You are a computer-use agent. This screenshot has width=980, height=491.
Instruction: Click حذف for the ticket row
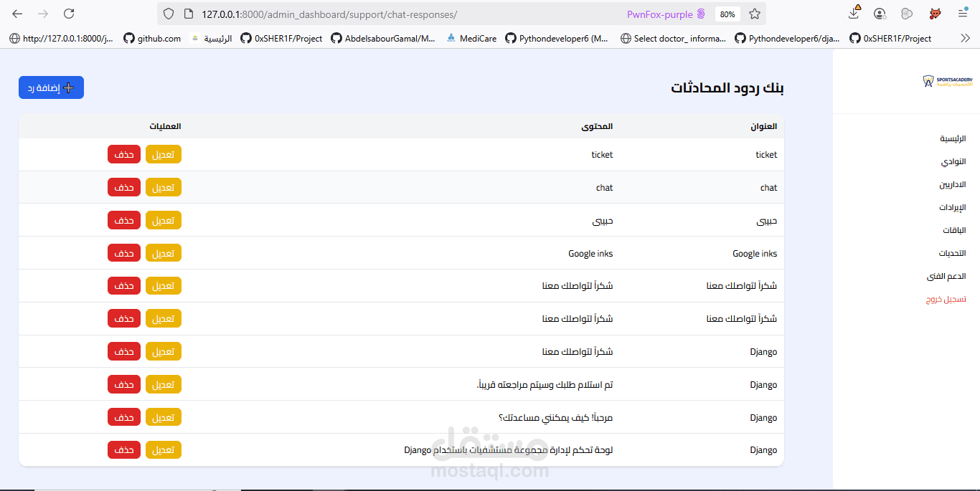[124, 154]
